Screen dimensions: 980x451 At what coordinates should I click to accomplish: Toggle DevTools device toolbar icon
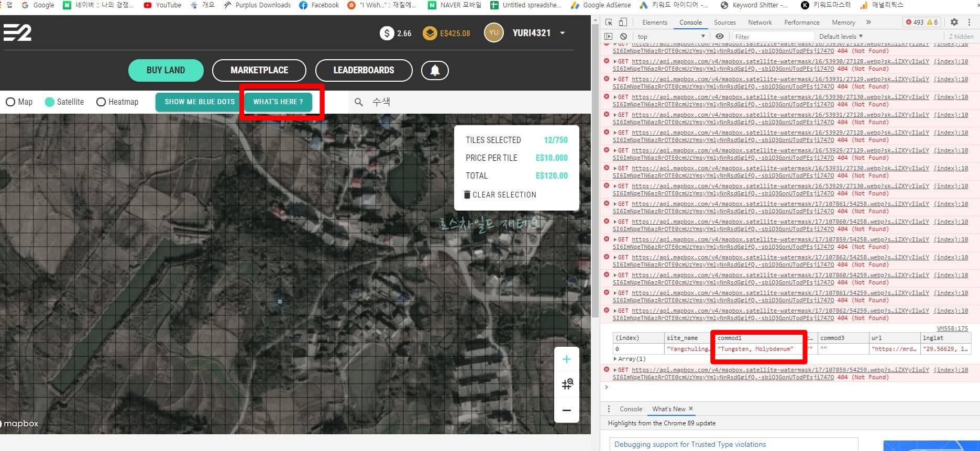pyautogui.click(x=623, y=22)
